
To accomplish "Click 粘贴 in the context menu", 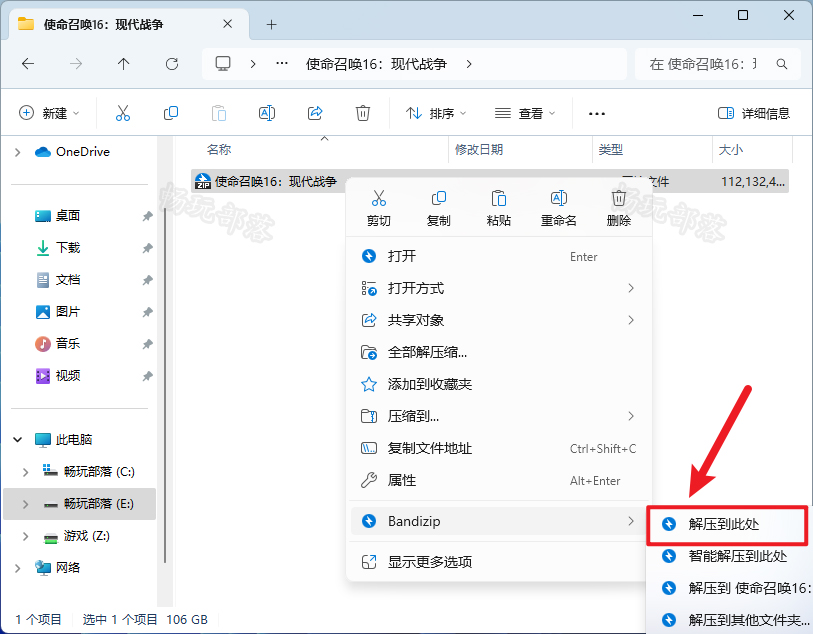I will coord(499,208).
